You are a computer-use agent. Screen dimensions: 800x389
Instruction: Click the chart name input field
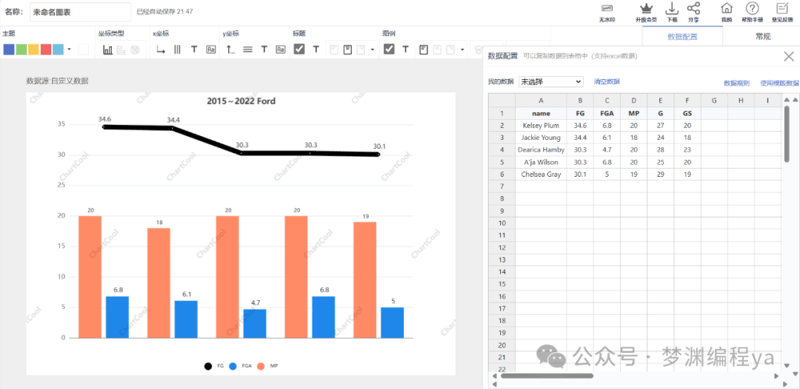[81, 12]
